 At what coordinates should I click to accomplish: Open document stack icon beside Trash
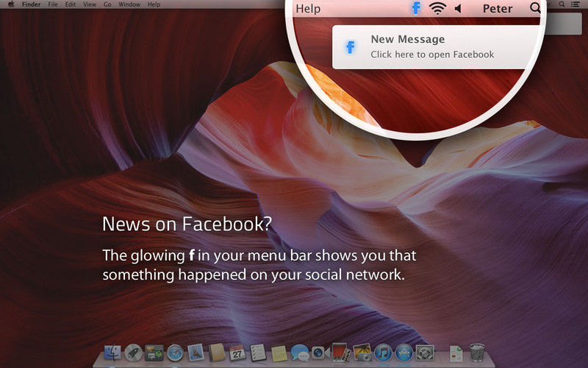tap(456, 353)
